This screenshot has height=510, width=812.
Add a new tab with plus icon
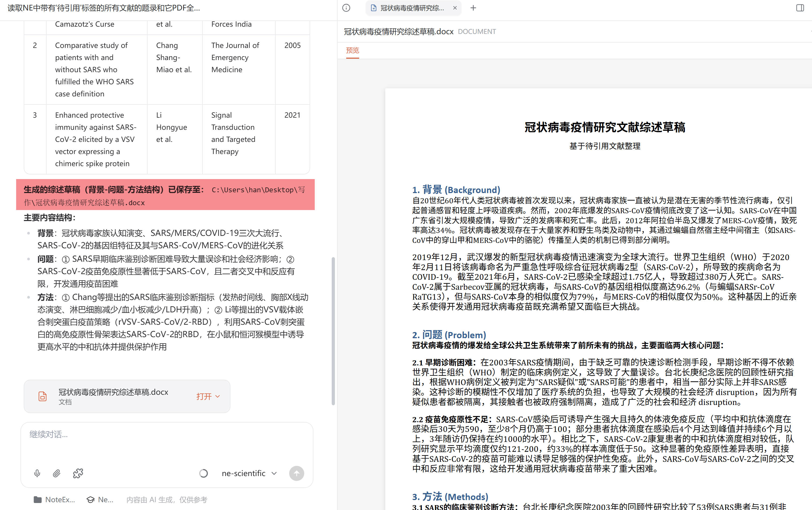click(473, 8)
